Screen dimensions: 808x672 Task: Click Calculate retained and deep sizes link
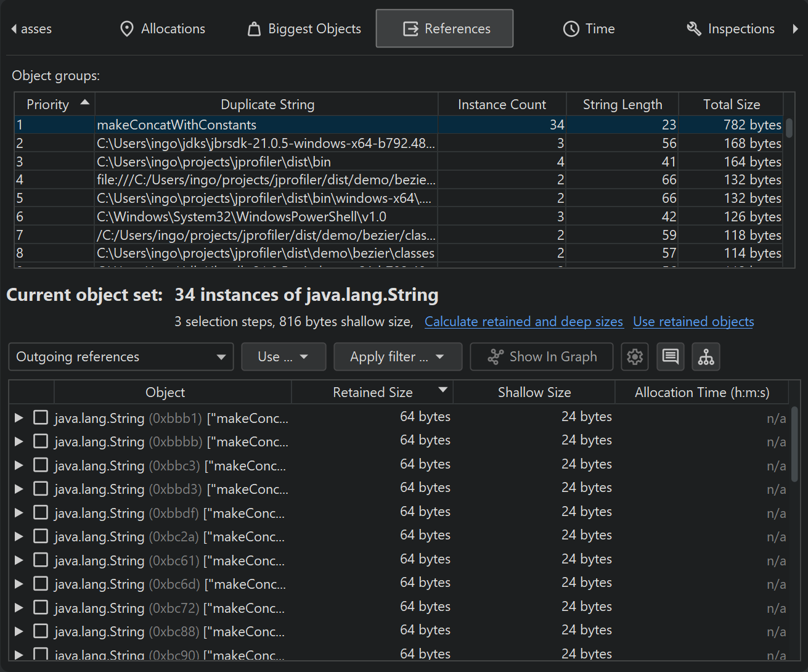click(523, 322)
